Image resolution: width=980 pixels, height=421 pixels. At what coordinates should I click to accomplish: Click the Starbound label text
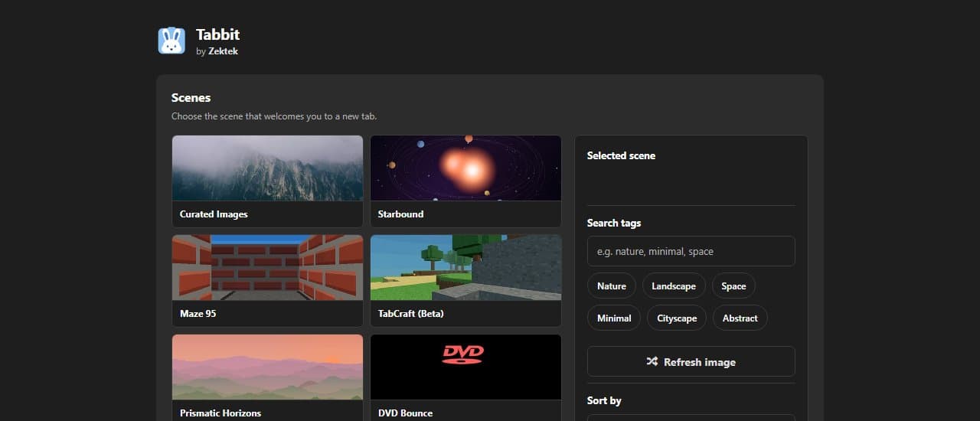click(x=400, y=214)
